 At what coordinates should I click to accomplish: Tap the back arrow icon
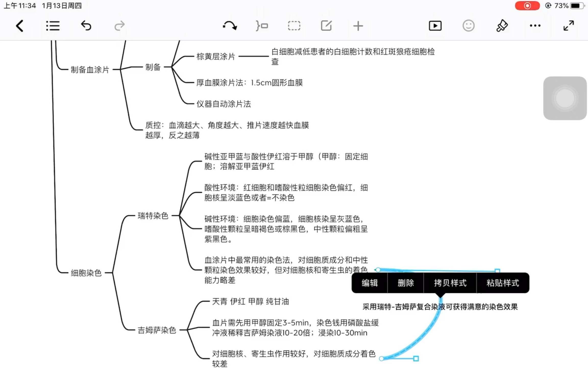[x=20, y=26]
